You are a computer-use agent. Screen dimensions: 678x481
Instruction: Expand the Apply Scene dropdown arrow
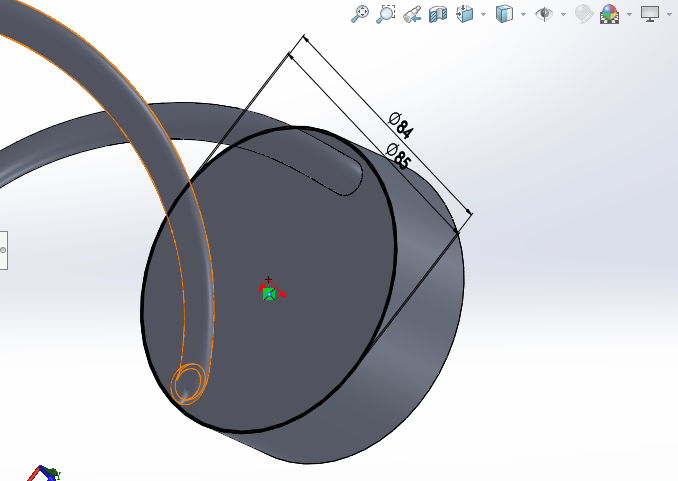629,14
